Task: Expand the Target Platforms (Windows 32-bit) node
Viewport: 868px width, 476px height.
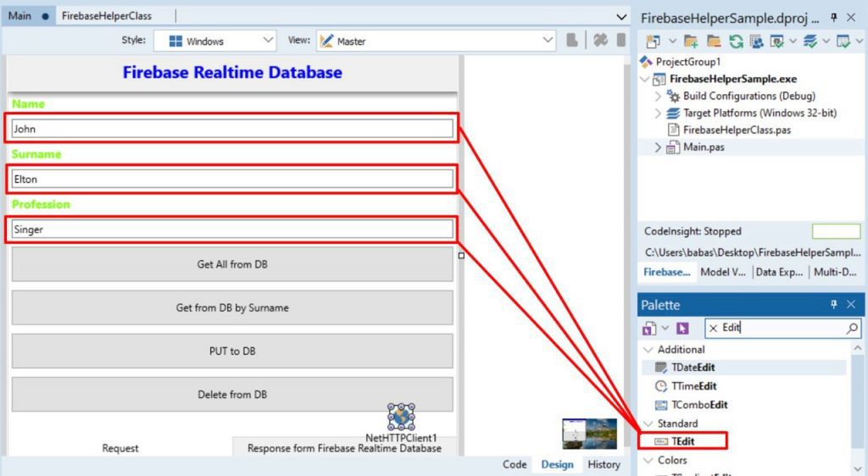Action: coord(658,113)
